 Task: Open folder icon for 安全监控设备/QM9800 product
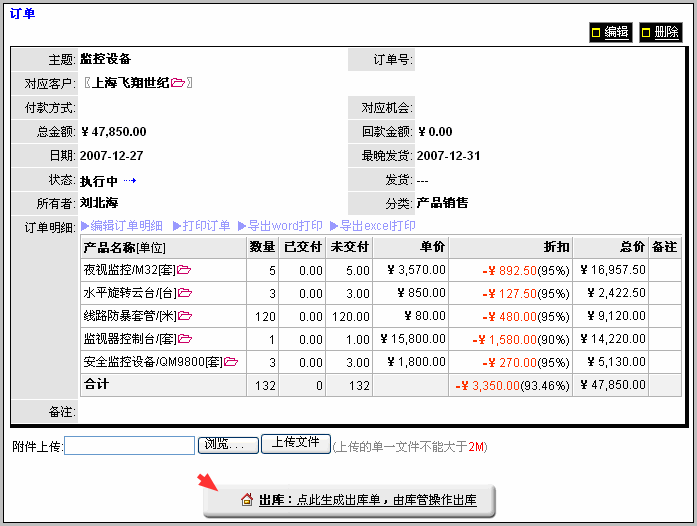(x=231, y=362)
